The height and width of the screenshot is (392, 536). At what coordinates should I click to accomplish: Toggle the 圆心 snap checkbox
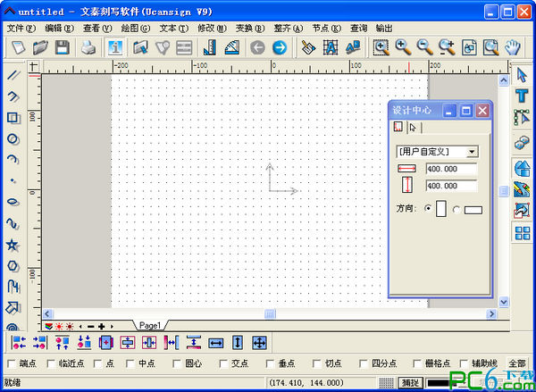[176, 364]
